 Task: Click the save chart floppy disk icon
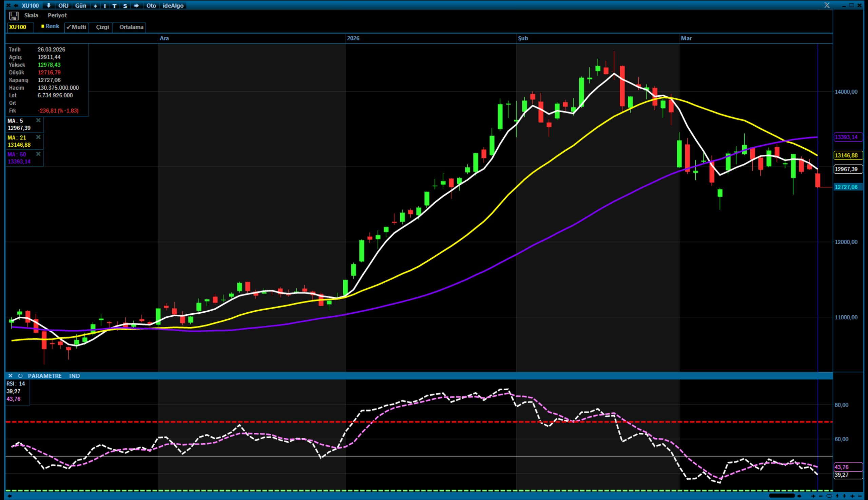[x=14, y=16]
